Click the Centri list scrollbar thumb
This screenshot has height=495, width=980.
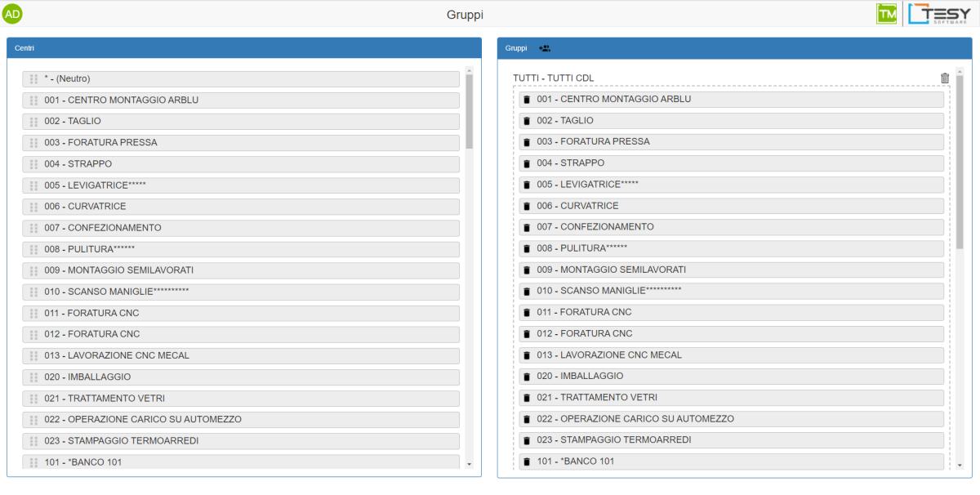[469, 110]
